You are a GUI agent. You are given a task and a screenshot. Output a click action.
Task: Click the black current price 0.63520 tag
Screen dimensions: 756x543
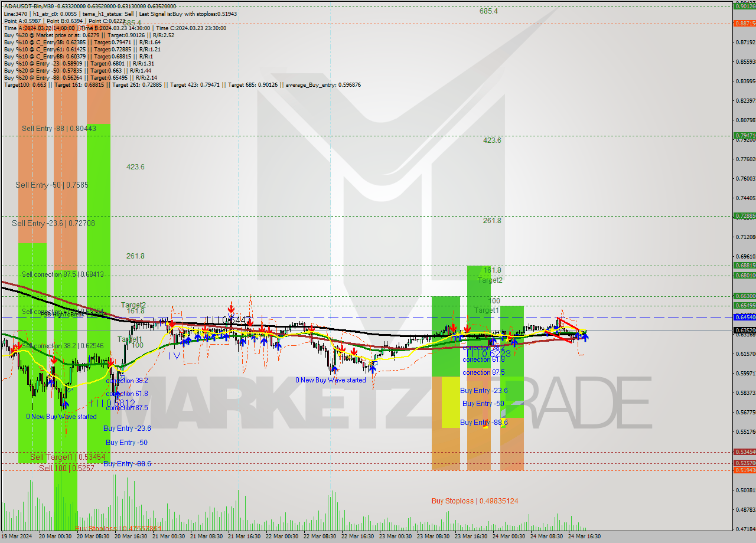point(744,330)
